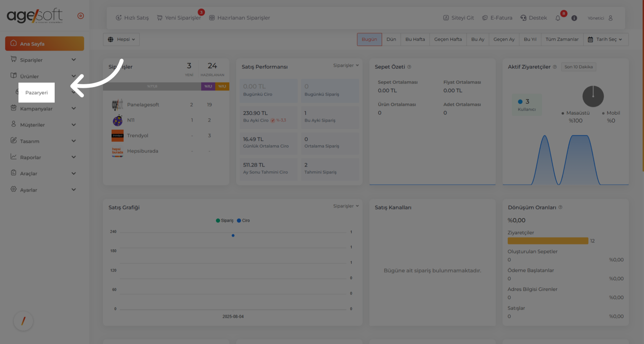Viewport: 644px width, 344px height.
Task: Open Hızlı Satış quick sale
Action: coord(132,18)
